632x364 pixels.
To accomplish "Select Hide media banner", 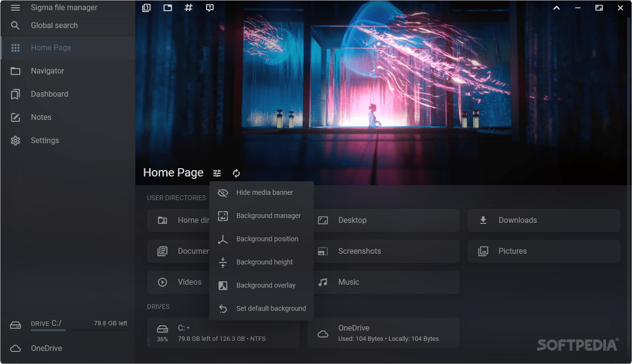I will 262,193.
